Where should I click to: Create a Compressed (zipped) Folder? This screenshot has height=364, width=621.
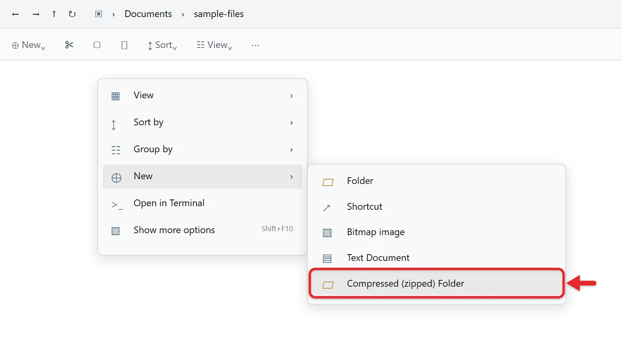click(x=437, y=284)
